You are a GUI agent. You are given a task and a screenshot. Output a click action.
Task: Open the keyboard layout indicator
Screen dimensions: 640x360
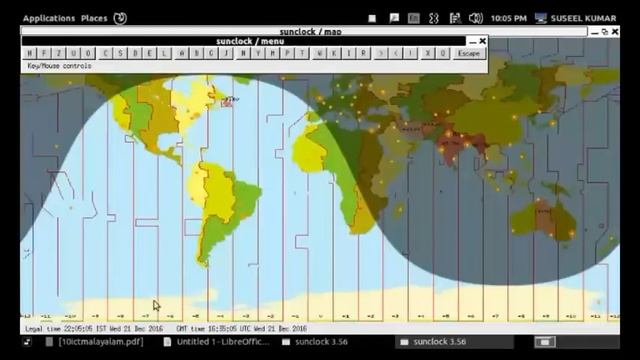(x=413, y=18)
